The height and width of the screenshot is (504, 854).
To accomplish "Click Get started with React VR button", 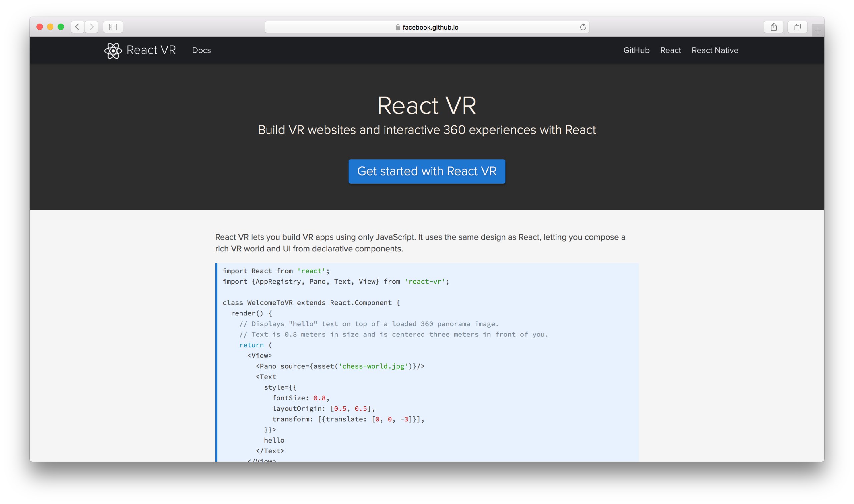I will pyautogui.click(x=427, y=172).
